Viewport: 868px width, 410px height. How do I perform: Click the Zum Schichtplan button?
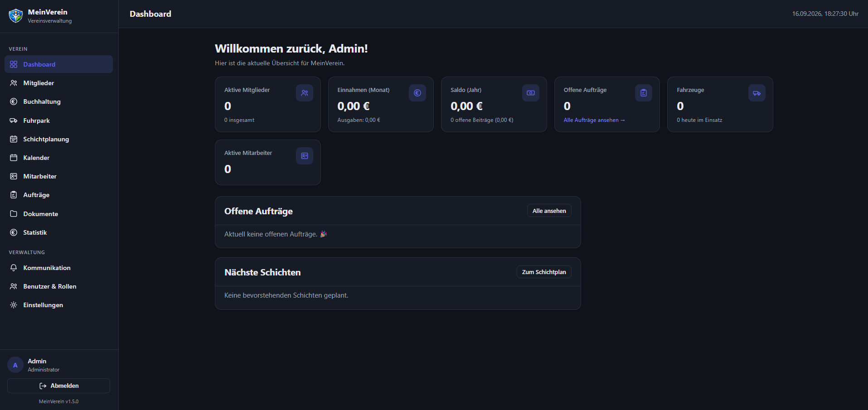click(x=544, y=272)
